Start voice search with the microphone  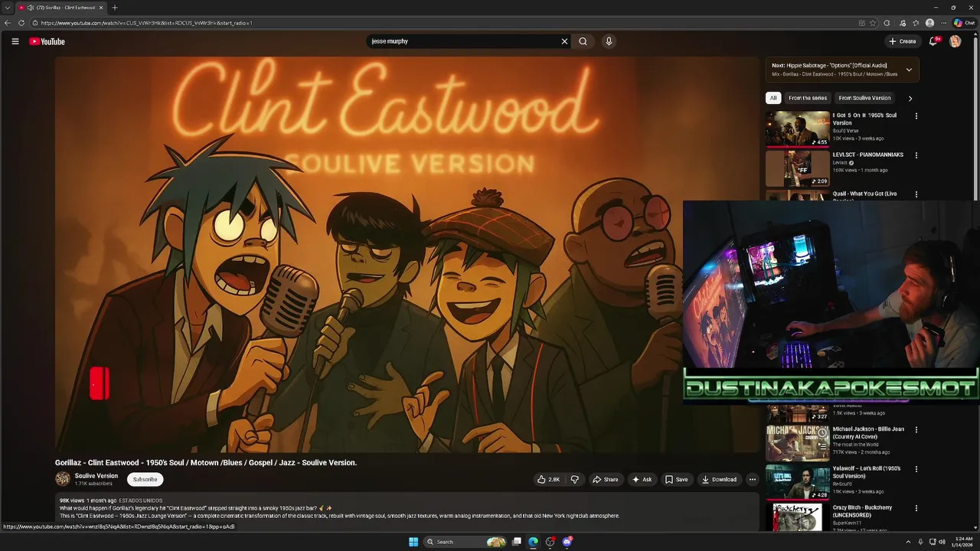609,41
